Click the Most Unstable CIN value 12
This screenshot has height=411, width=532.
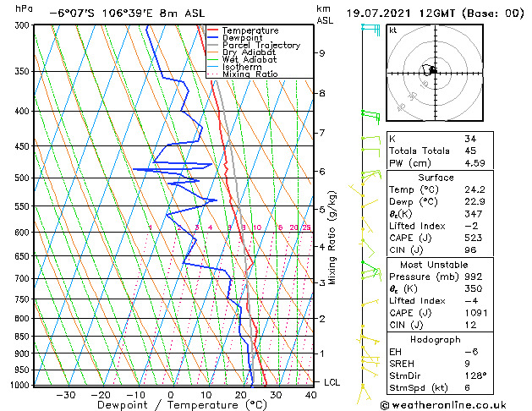pos(470,325)
